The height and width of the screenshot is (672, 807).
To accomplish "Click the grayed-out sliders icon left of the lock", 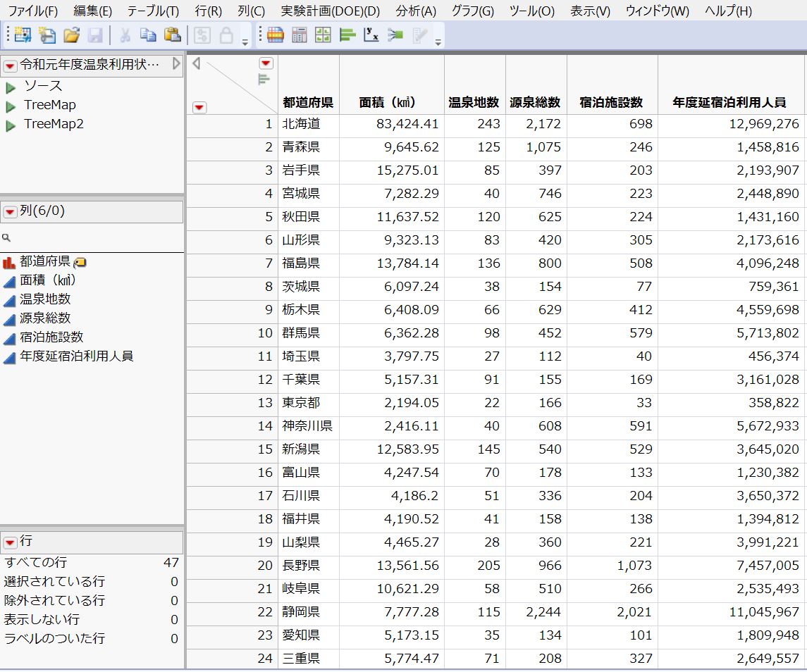I will click(x=202, y=35).
